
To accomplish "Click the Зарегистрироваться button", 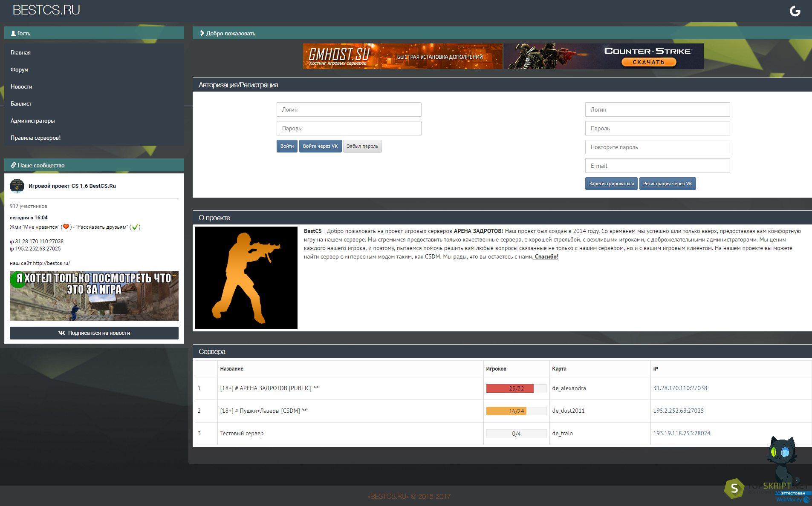I will pos(611,184).
